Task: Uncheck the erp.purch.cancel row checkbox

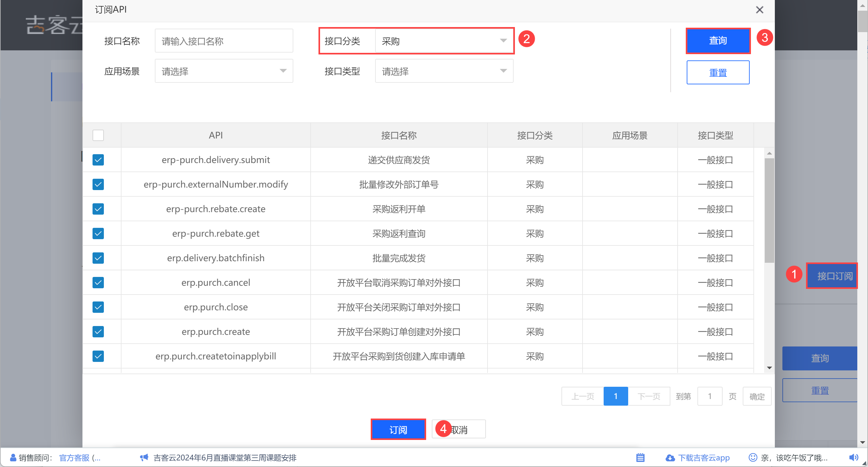Action: click(98, 282)
